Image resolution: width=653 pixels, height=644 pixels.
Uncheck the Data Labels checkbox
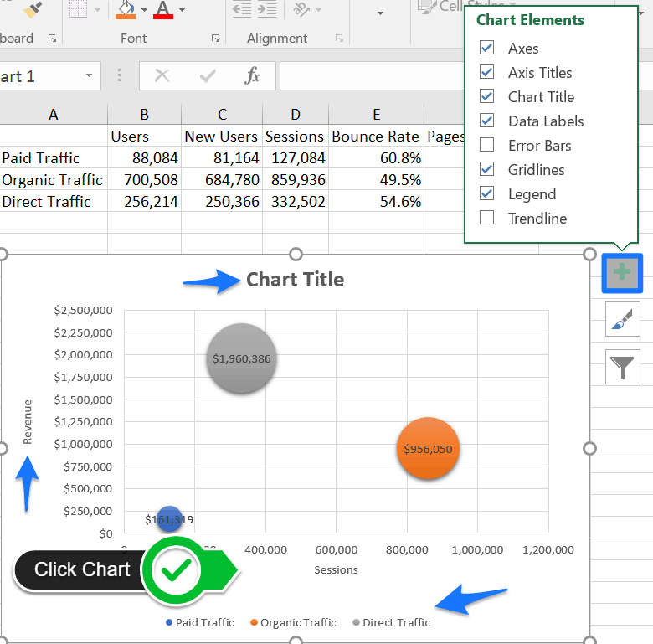click(487, 121)
